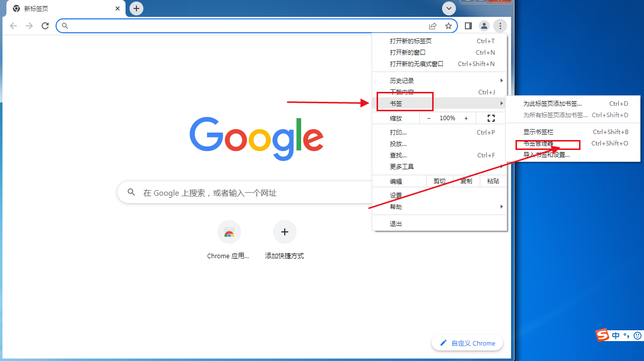This screenshot has width=644, height=361.
Task: Click the Google logo
Action: 257,140
